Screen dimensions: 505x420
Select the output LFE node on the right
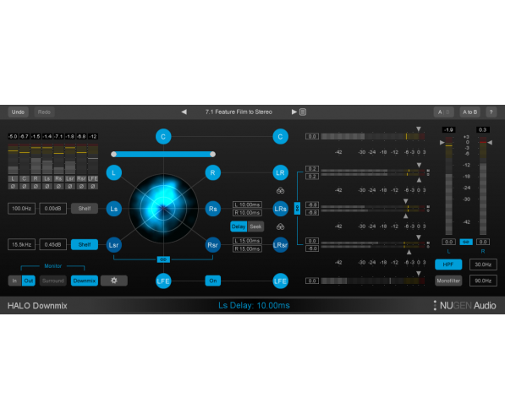(x=280, y=281)
